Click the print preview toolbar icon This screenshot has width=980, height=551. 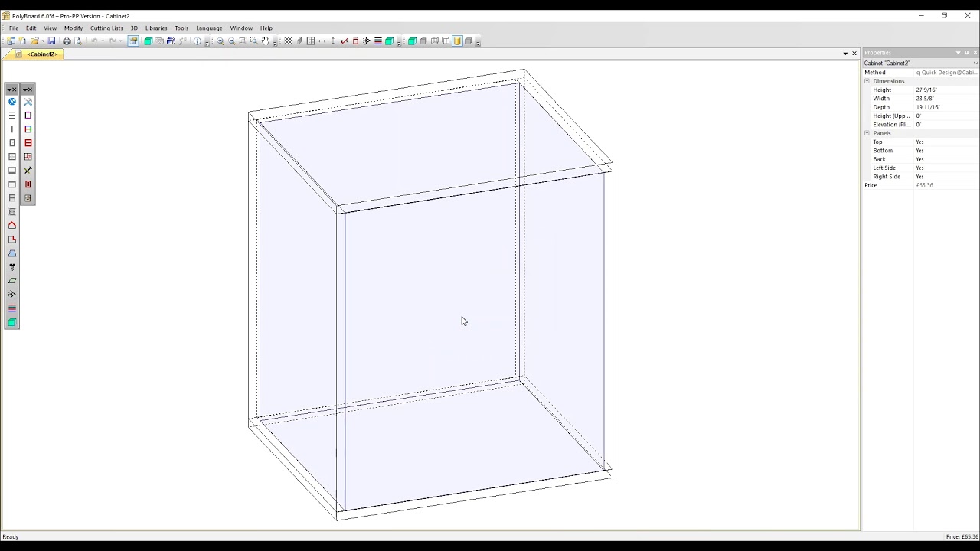[x=78, y=41]
